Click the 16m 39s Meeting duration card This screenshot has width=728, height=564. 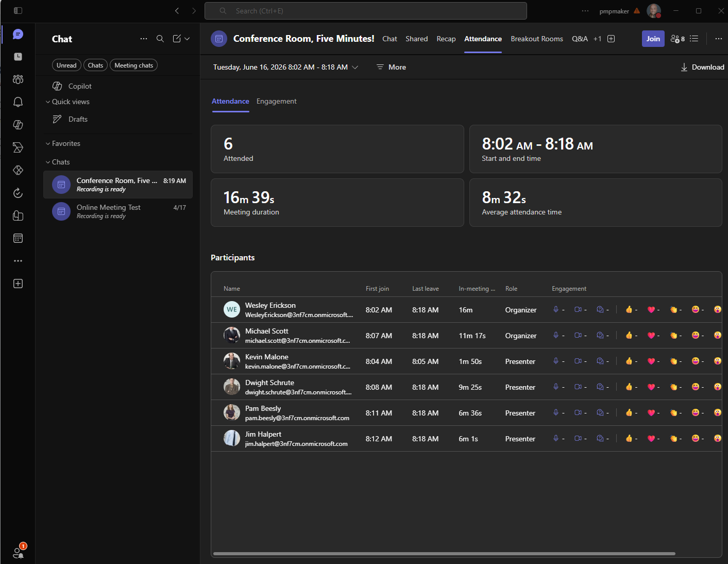click(x=337, y=203)
